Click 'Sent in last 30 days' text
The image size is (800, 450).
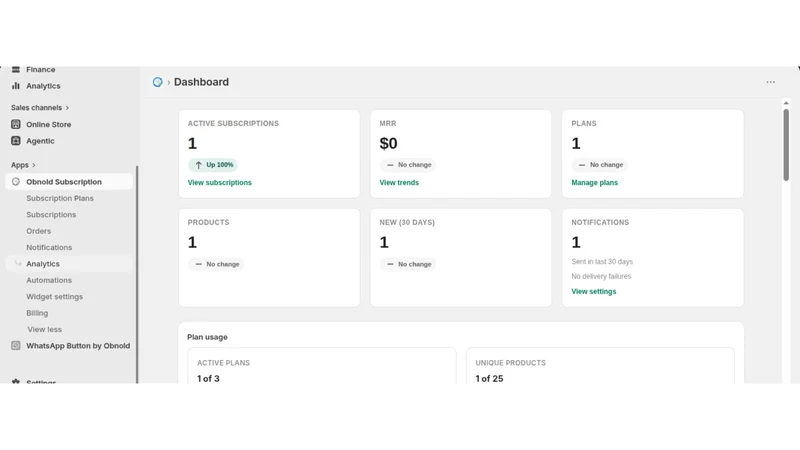pos(602,262)
